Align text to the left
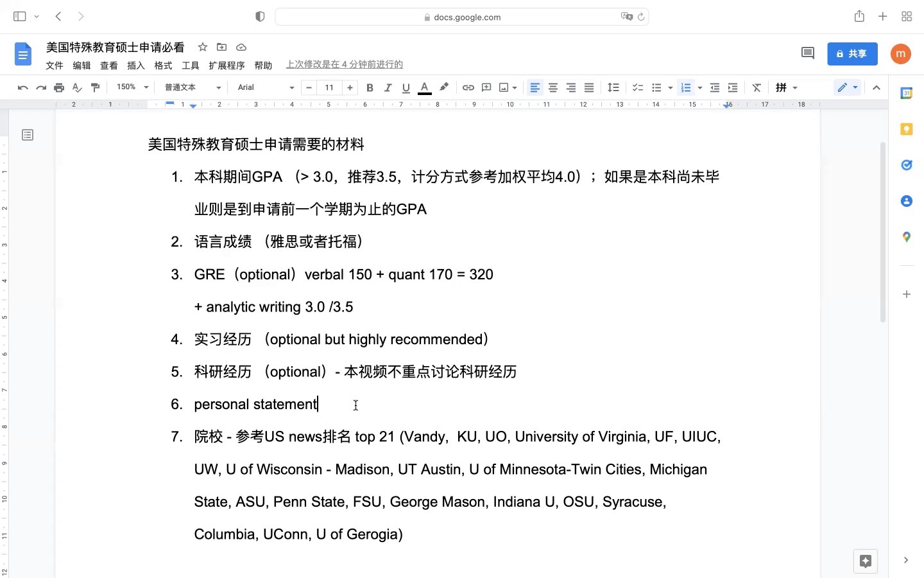Screen dimensions: 924x578 [x=535, y=87]
